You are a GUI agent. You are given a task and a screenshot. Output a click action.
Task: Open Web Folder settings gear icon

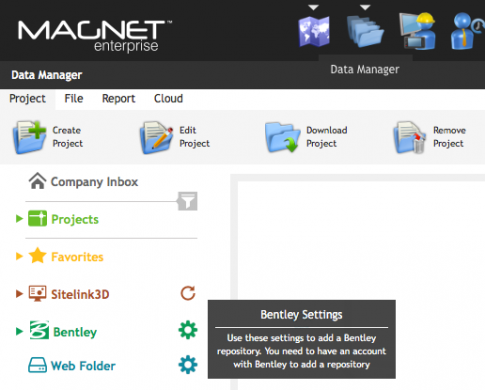(x=188, y=365)
